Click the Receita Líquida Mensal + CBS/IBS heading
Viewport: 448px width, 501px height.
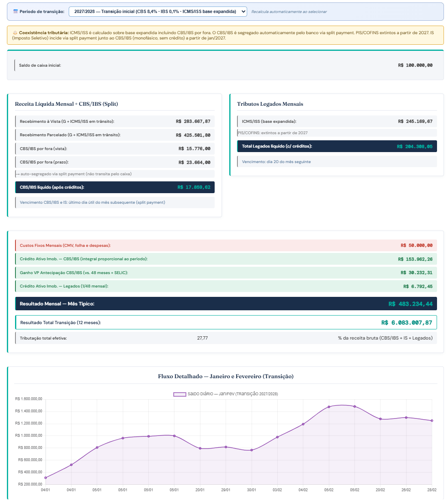(x=67, y=104)
